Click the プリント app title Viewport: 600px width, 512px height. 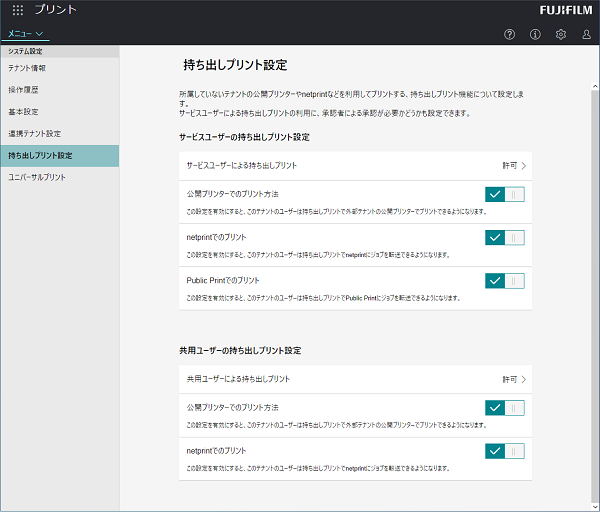click(56, 10)
